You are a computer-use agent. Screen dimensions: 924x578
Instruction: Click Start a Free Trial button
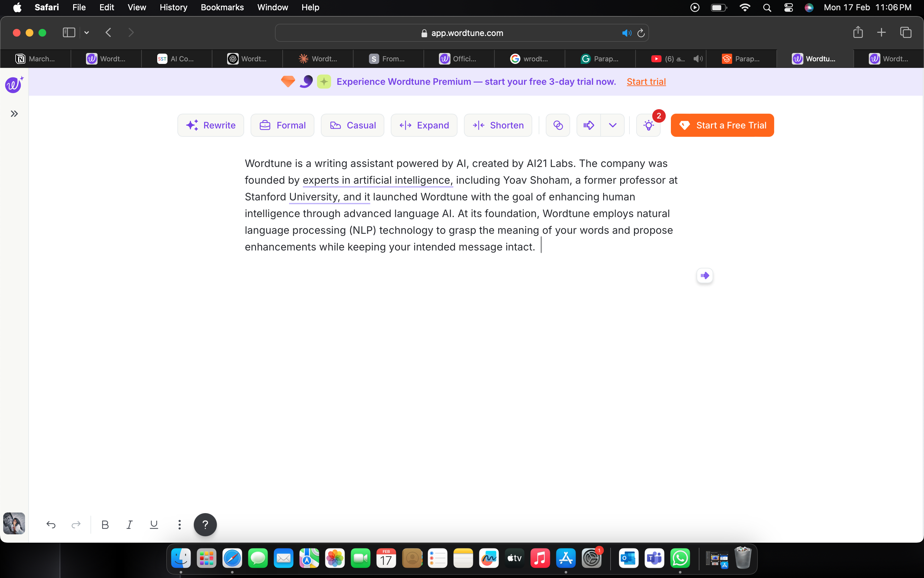coord(723,125)
